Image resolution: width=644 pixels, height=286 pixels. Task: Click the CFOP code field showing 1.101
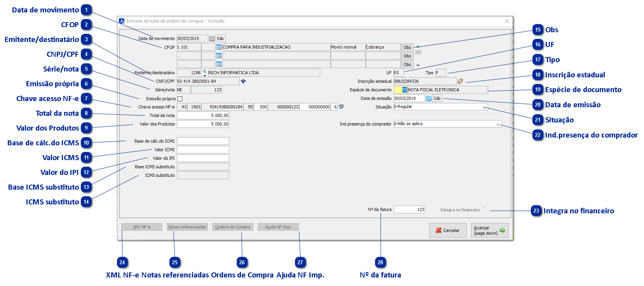point(189,47)
